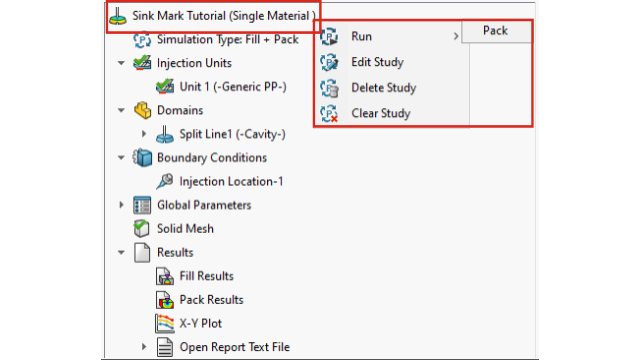
Task: Open the Solid Mesh icon
Action: [142, 229]
